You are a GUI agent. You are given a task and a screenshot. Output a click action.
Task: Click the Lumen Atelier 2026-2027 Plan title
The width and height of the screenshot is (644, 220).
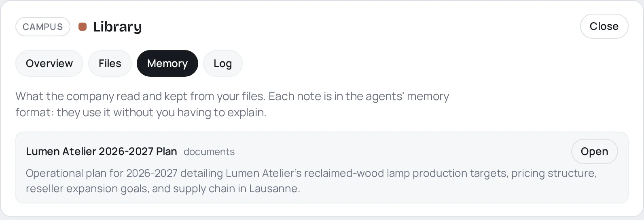[x=102, y=151]
